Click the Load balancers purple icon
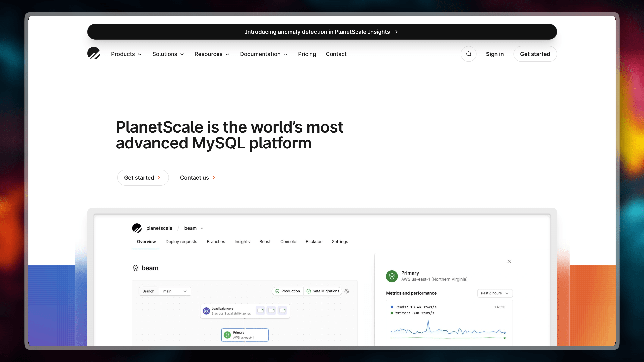The image size is (644, 362). tap(206, 311)
